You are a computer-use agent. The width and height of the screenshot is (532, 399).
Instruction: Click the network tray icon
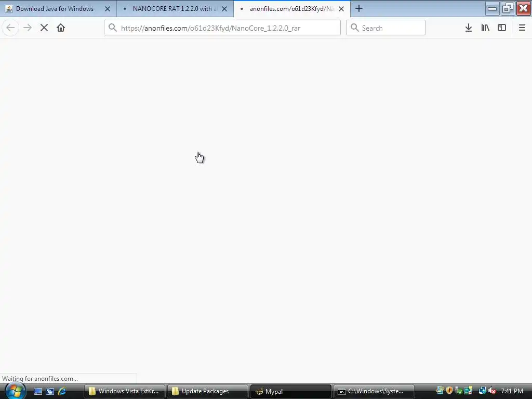pos(482,391)
